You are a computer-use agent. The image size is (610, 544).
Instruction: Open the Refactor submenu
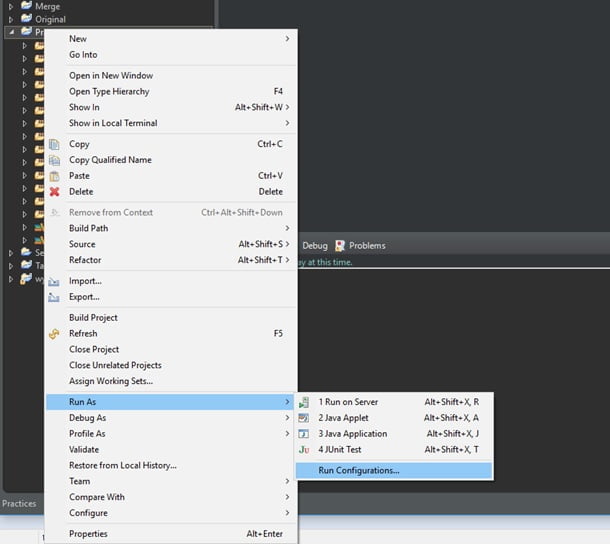click(x=171, y=260)
